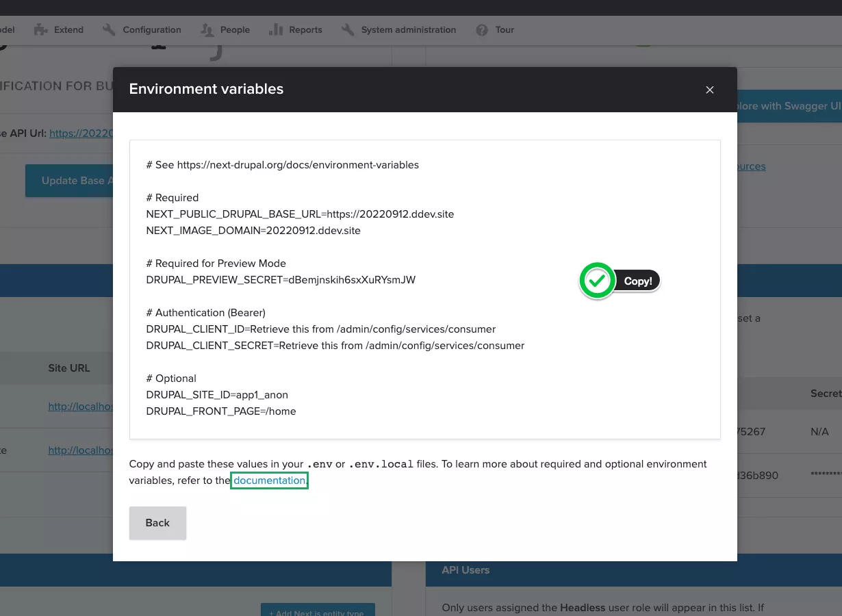Open the documentation link
Screen dimensions: 842x616
pos(269,480)
